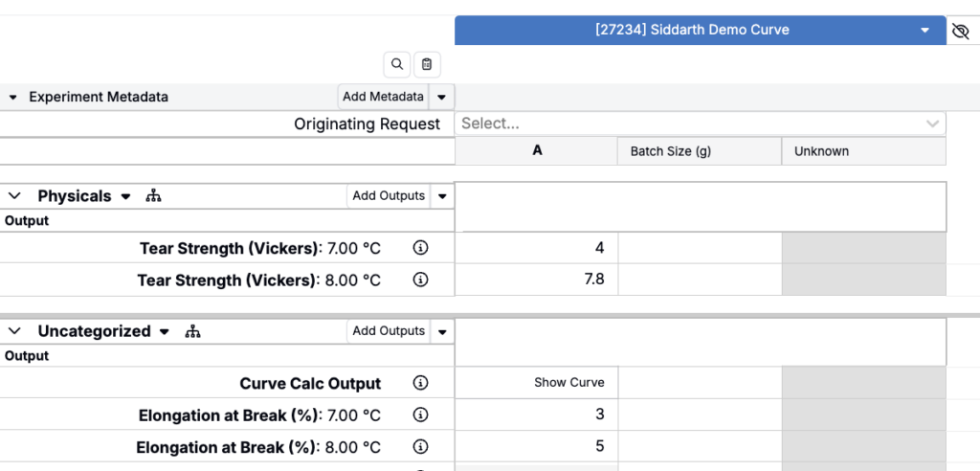Click Add Outputs in Physicals section
980x471 pixels.
(x=389, y=196)
